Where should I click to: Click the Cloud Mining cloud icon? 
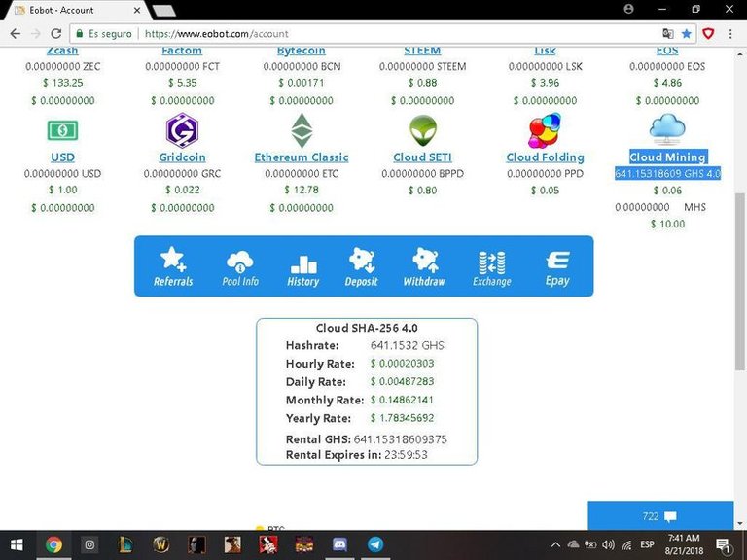tap(667, 129)
